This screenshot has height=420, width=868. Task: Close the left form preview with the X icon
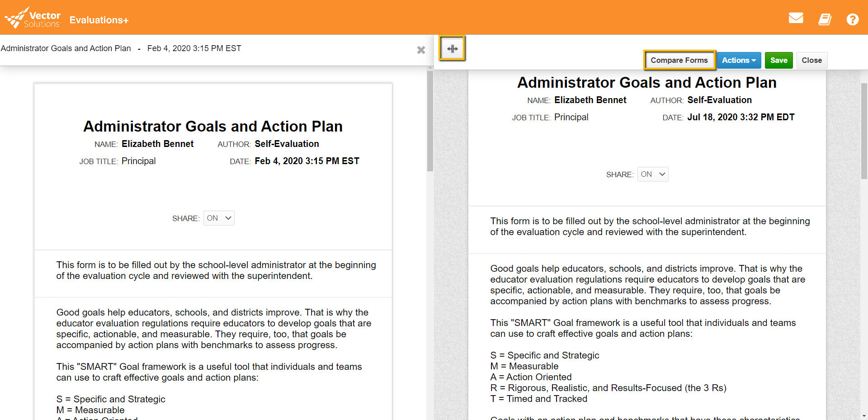(421, 50)
